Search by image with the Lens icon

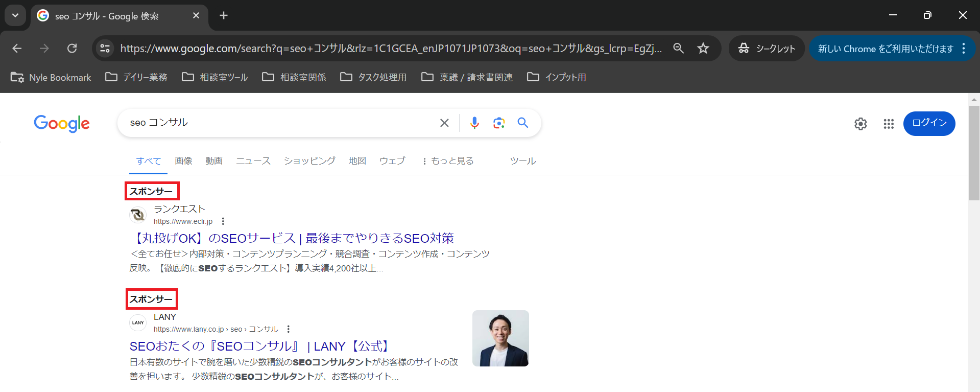pyautogui.click(x=499, y=123)
